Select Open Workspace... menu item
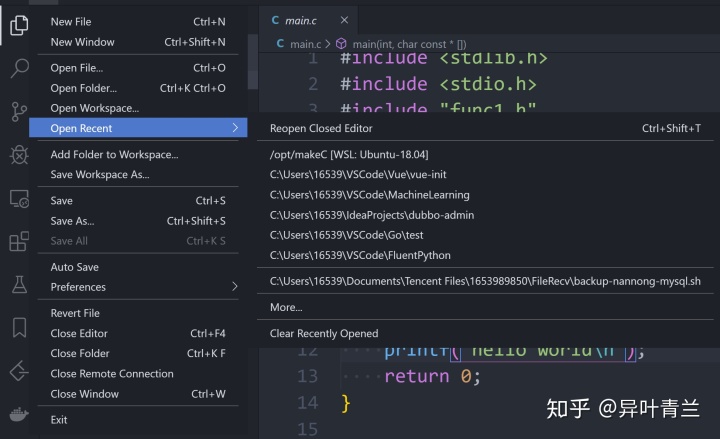 tap(138, 108)
